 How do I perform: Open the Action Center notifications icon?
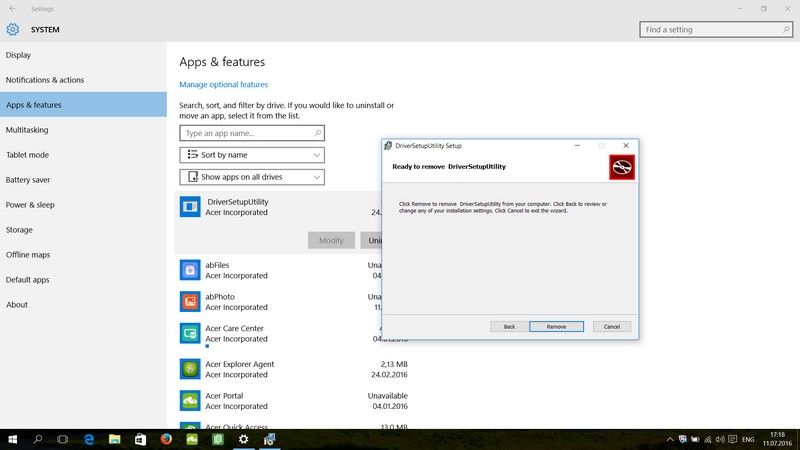click(733, 439)
